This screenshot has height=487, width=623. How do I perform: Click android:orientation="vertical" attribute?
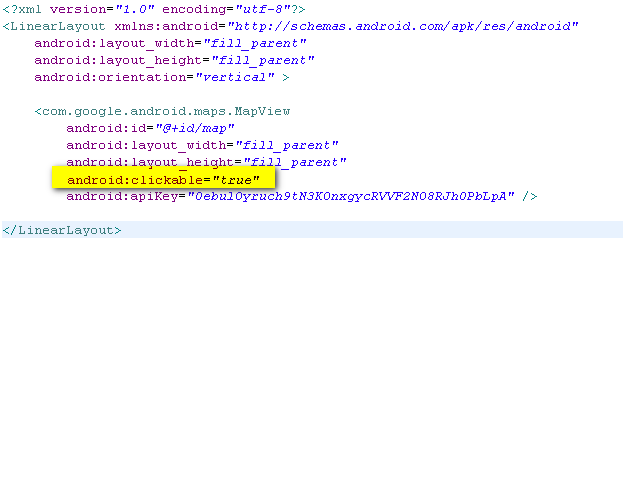pyautogui.click(x=154, y=77)
